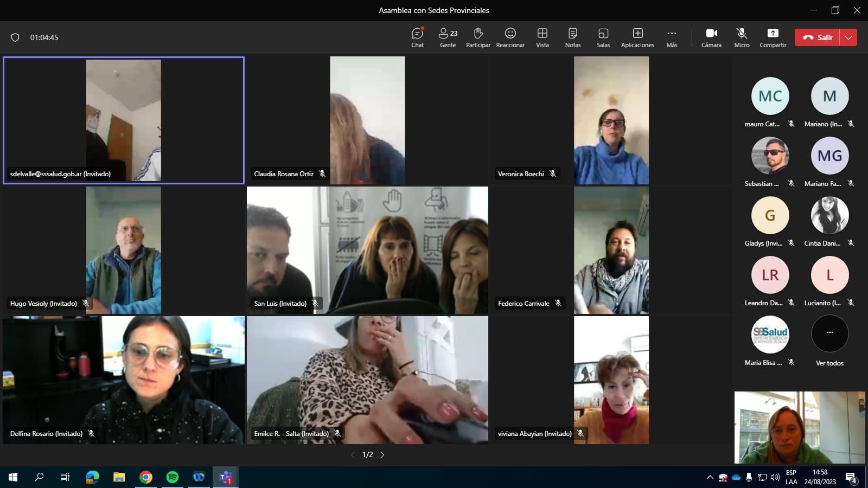Screen dimensions: 868x488
Task: Open Spotify from the Windows taskbar
Action: coord(172,477)
